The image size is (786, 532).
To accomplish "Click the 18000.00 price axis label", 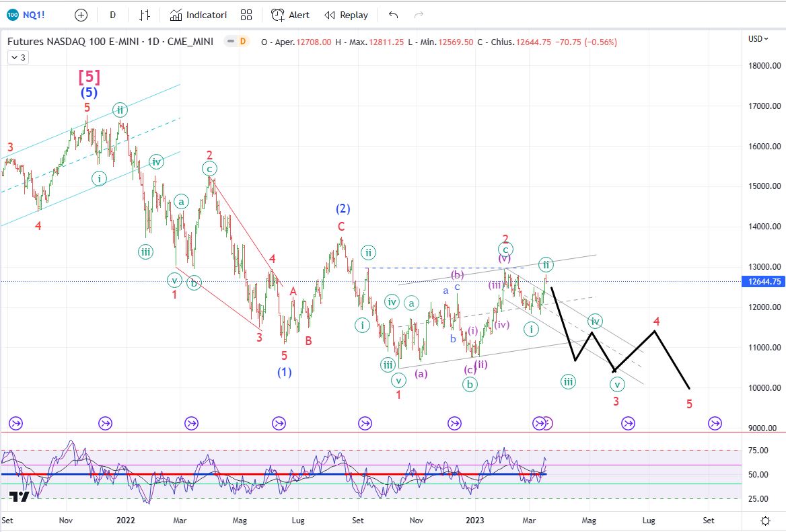I will (764, 66).
